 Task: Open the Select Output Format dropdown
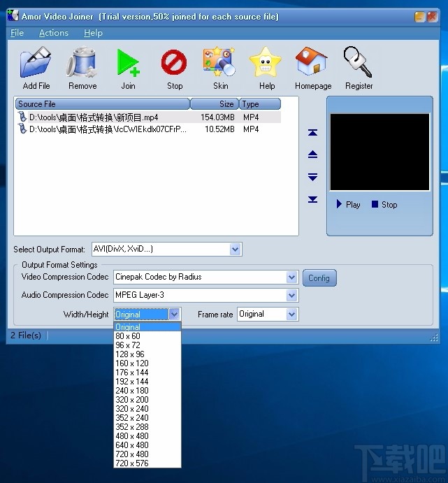coord(236,249)
